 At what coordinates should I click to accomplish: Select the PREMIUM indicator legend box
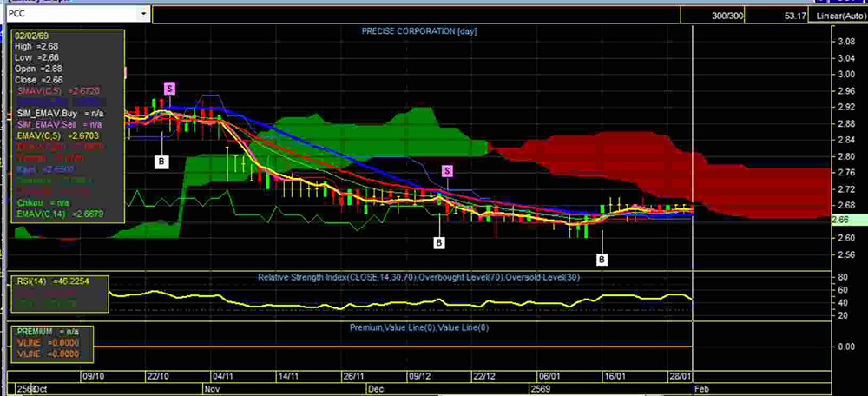pyautogui.click(x=49, y=342)
